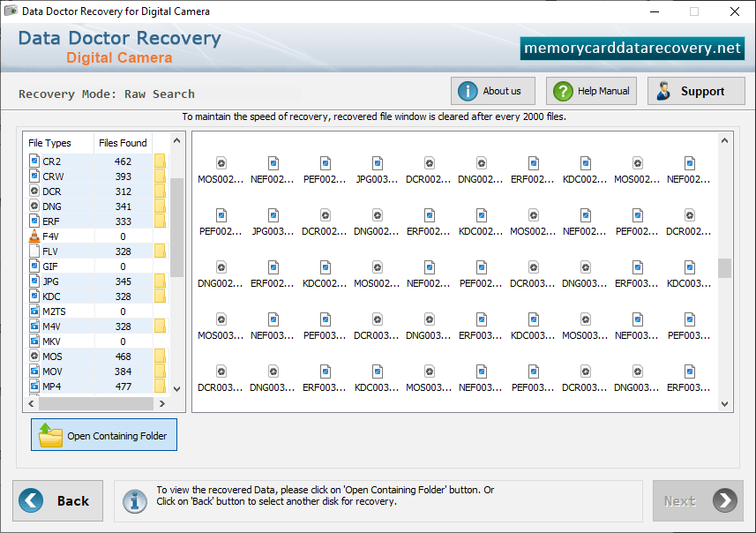Click the camera app icon in title bar

coord(11,11)
